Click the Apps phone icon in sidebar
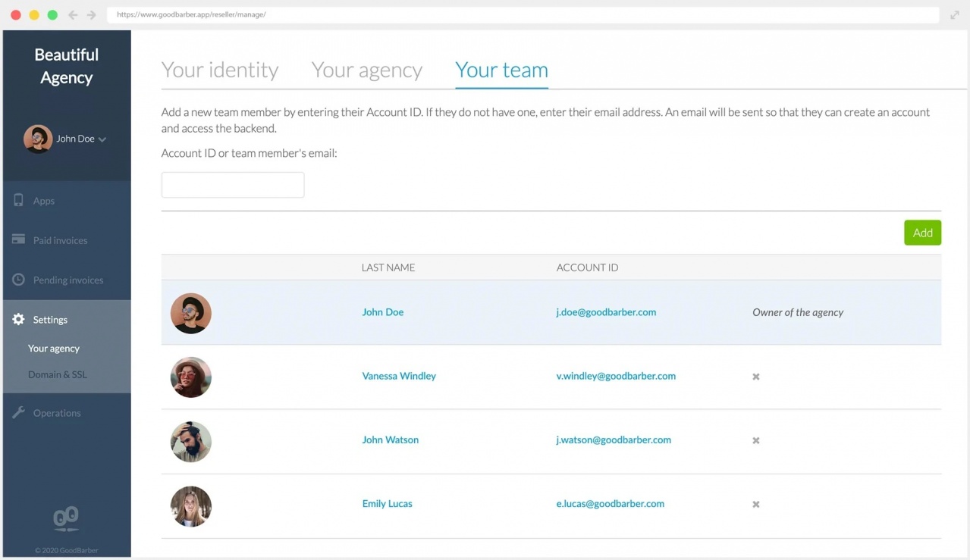The width and height of the screenshot is (970, 560). coord(19,201)
